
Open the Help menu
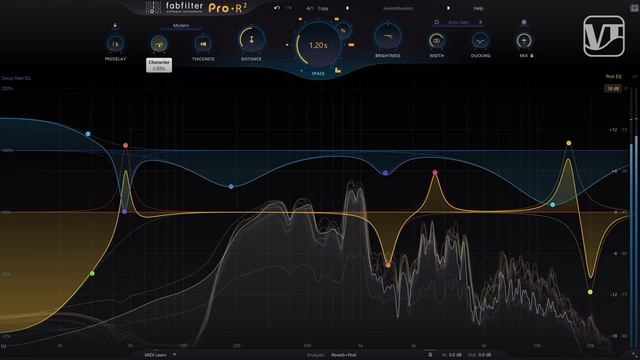(478, 8)
